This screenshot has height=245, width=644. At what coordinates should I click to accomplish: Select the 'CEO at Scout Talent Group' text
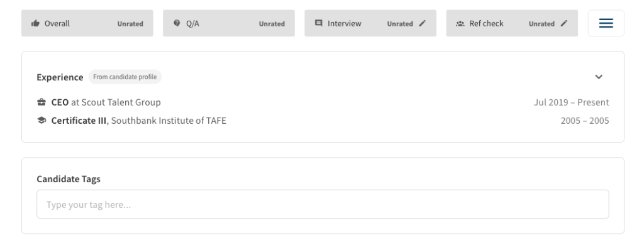(x=106, y=102)
